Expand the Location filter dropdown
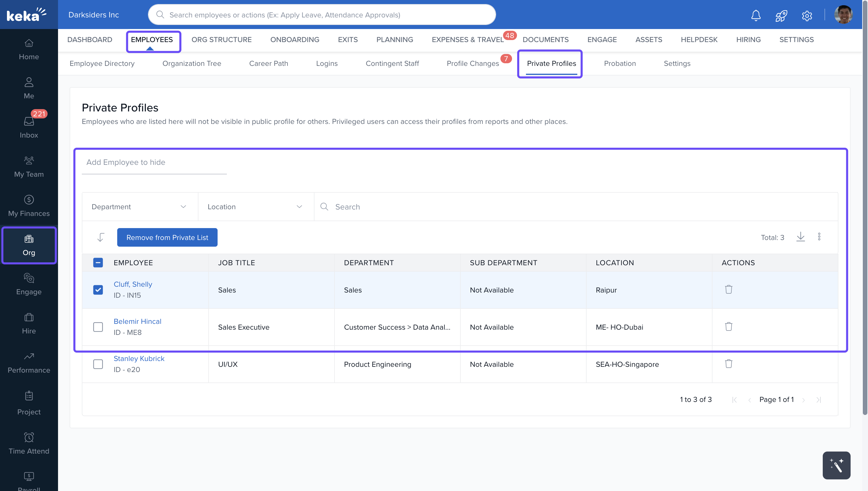Image resolution: width=868 pixels, height=491 pixels. tap(256, 206)
